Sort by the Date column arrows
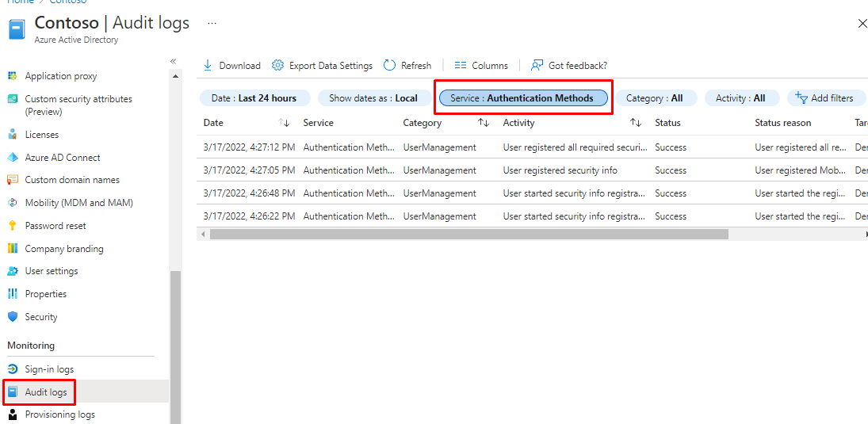The width and height of the screenshot is (868, 424). 284,123
